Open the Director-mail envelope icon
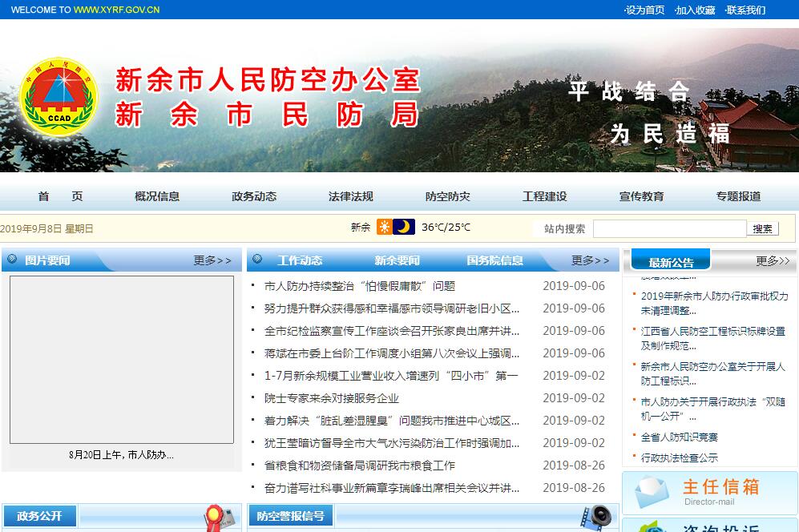Screen dimensions: 799x532 [x=651, y=492]
